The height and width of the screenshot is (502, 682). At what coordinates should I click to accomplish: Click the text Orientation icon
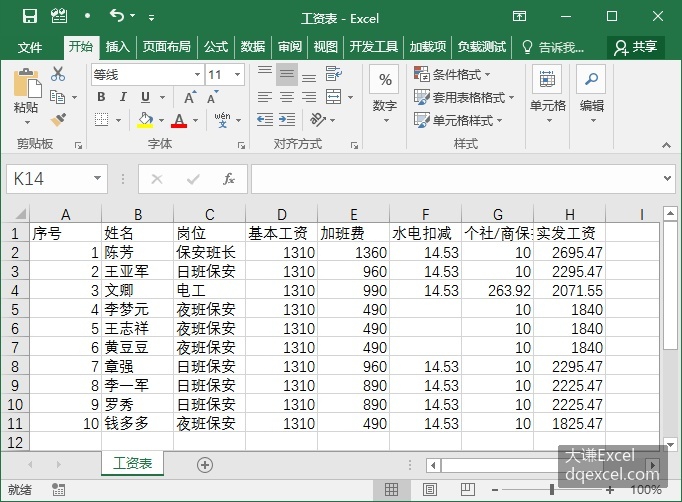[318, 120]
